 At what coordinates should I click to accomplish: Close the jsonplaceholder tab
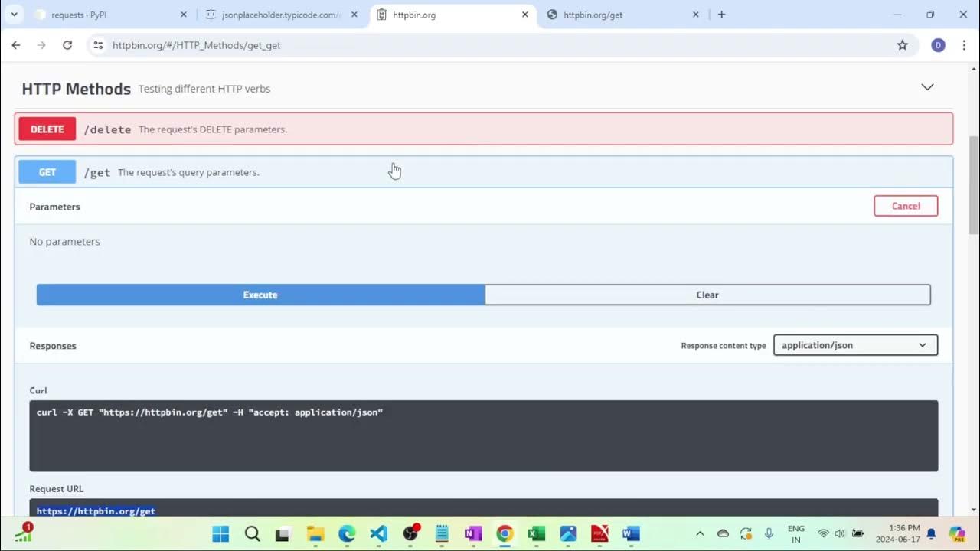[x=354, y=15]
